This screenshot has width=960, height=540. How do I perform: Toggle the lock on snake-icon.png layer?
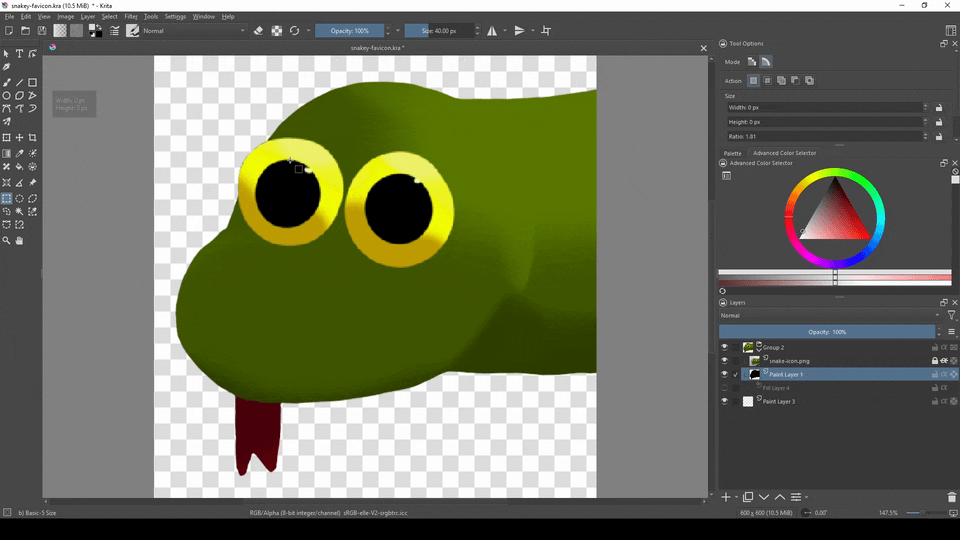point(935,361)
